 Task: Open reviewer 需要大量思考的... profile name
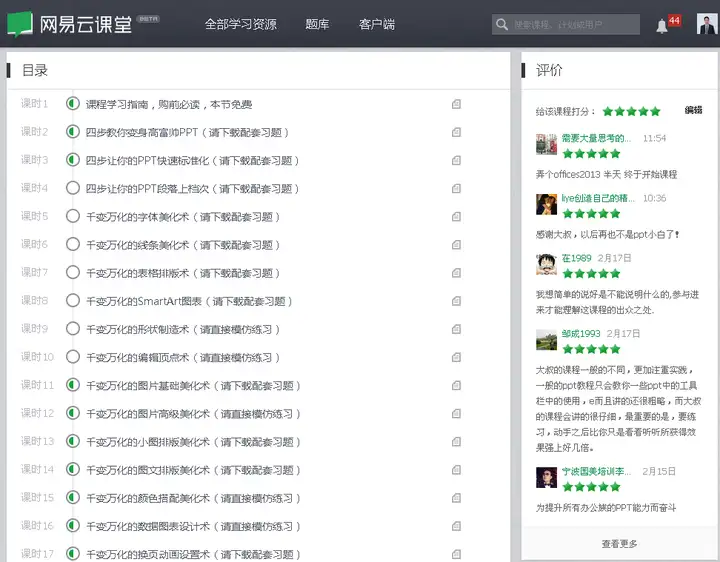coord(596,138)
